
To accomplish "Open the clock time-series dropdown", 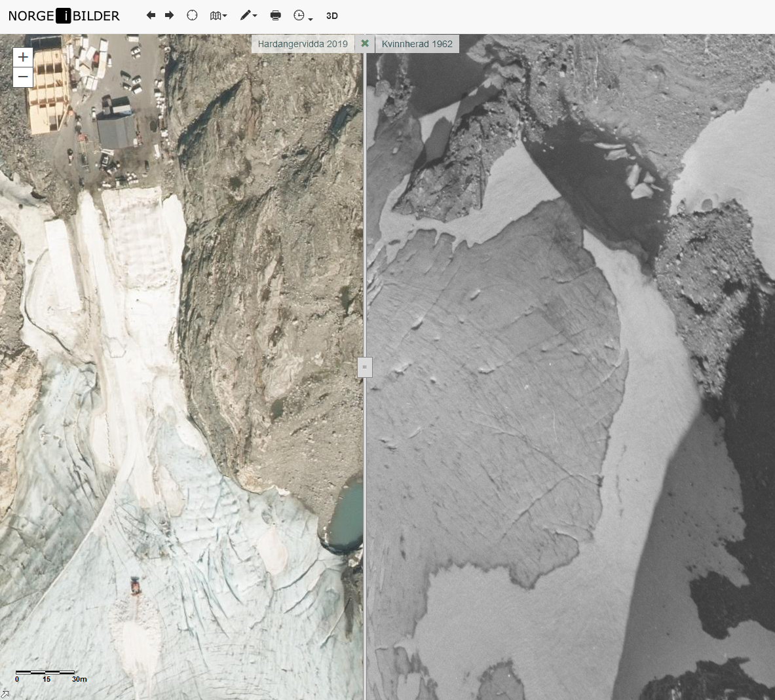I will tap(303, 16).
